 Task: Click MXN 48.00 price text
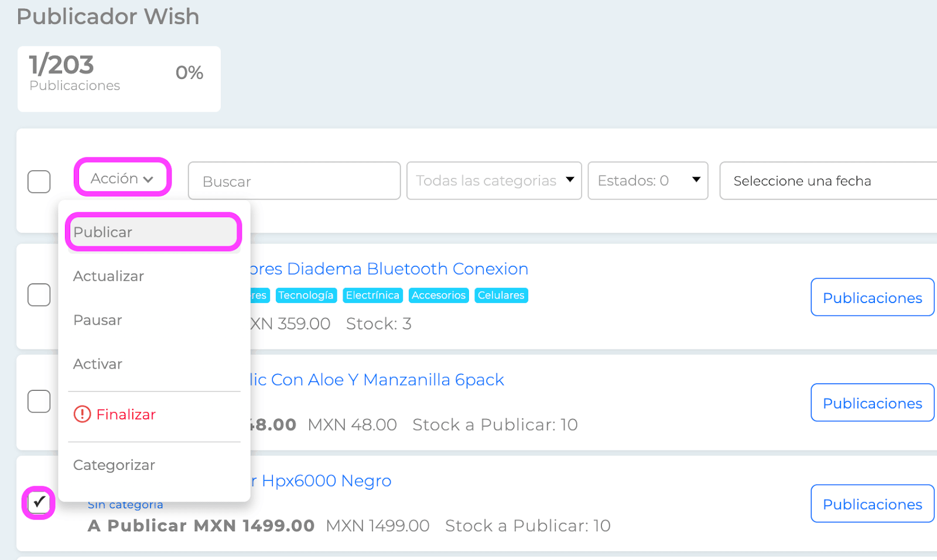click(x=352, y=425)
